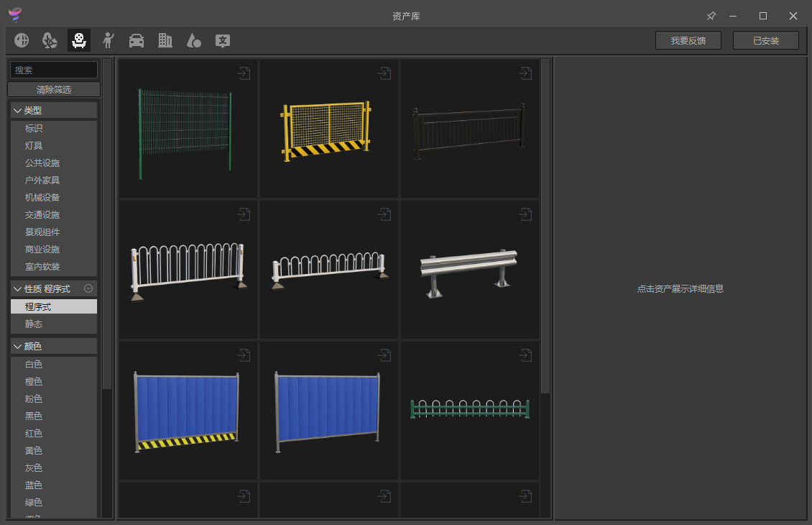Screen dimensions: 812x525
Task: Collapse the 性质 程序式 section
Action: (17, 288)
